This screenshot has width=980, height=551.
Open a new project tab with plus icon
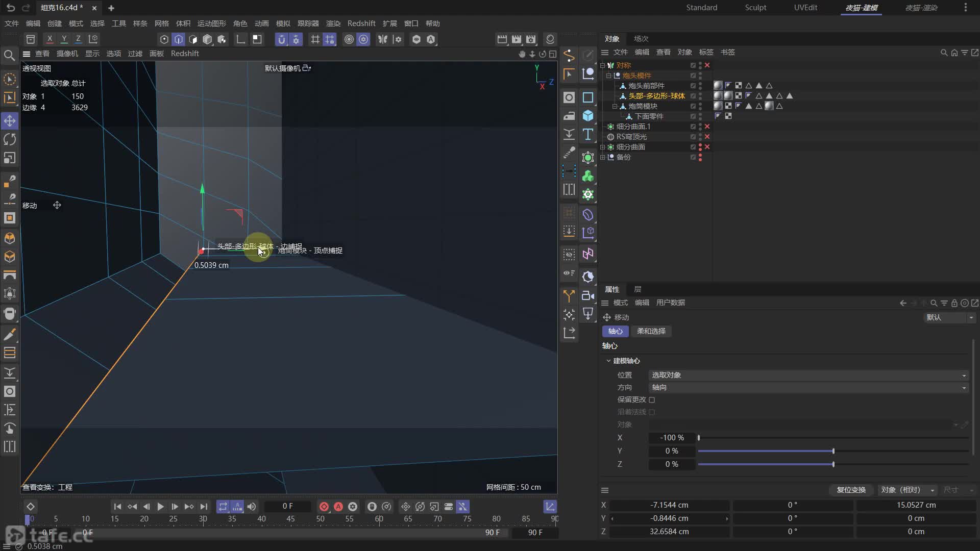(111, 8)
